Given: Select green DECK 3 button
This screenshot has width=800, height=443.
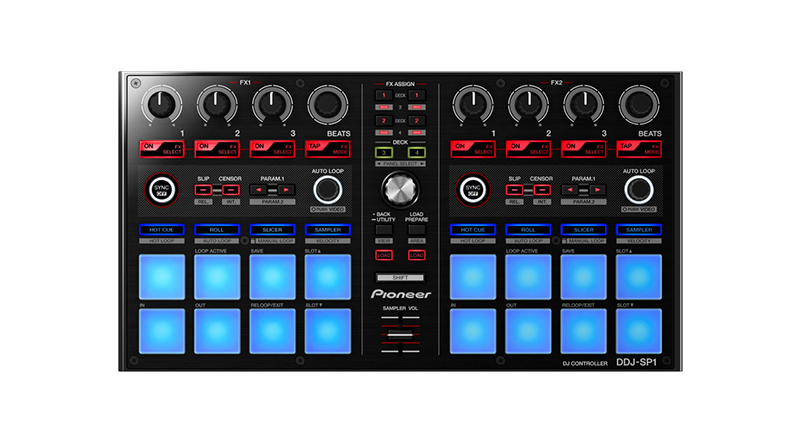Looking at the screenshot, I should [x=384, y=152].
